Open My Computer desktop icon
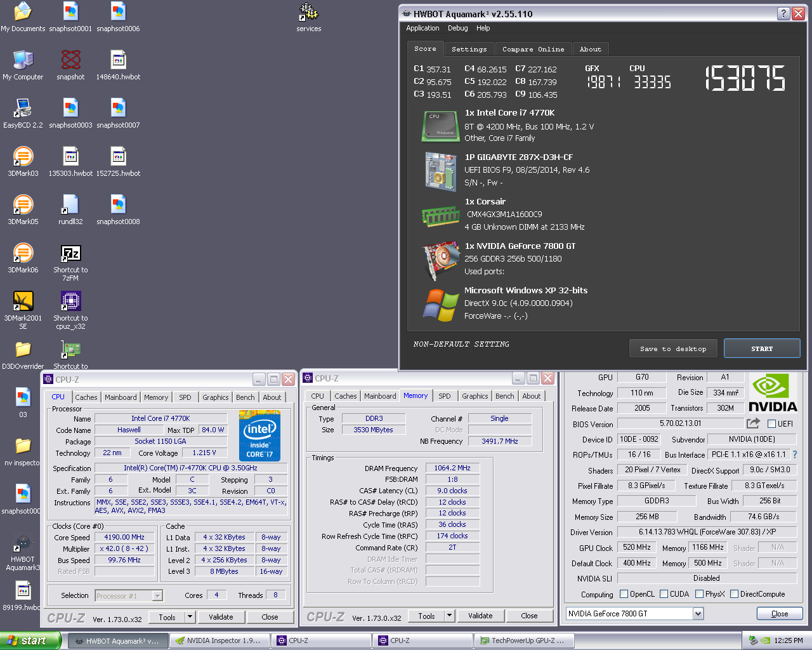The image size is (812, 650). pyautogui.click(x=23, y=65)
